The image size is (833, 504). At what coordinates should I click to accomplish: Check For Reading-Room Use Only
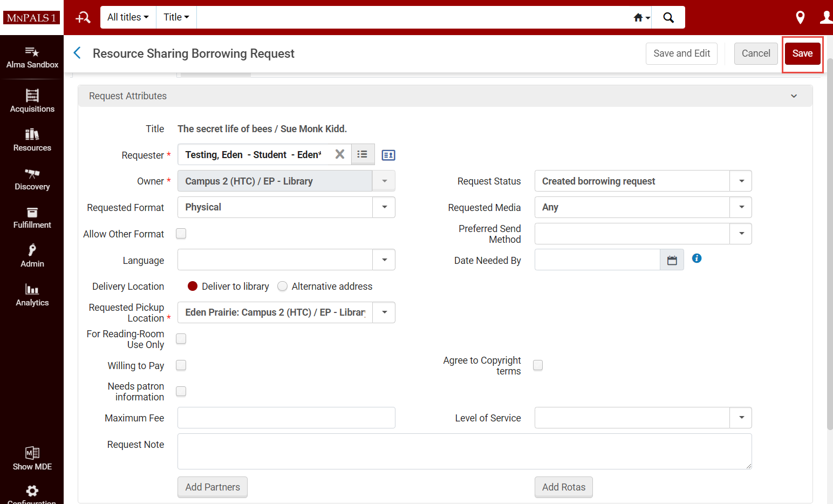181,339
